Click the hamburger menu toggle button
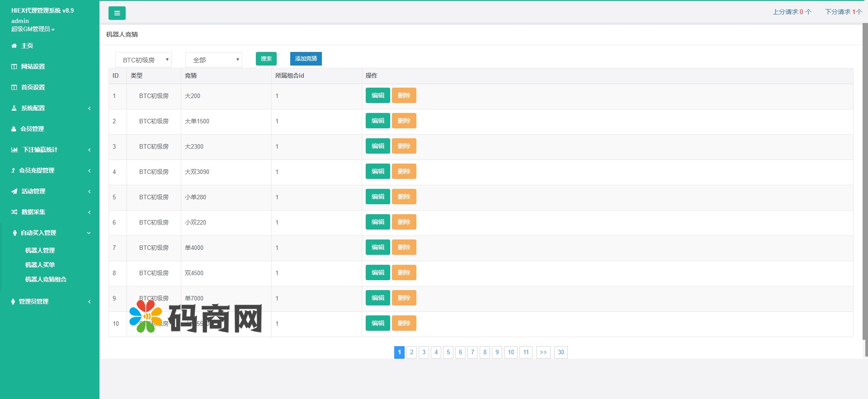Image resolution: width=868 pixels, height=399 pixels. coord(117,13)
